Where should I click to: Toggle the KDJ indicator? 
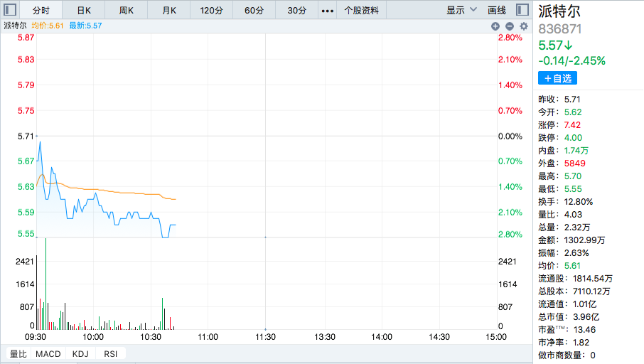coord(82,353)
